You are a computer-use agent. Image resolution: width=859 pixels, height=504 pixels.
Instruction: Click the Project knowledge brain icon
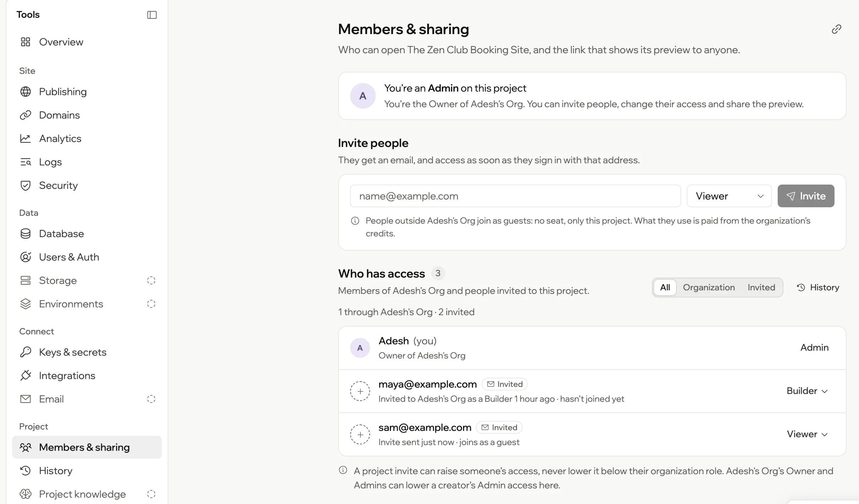26,494
